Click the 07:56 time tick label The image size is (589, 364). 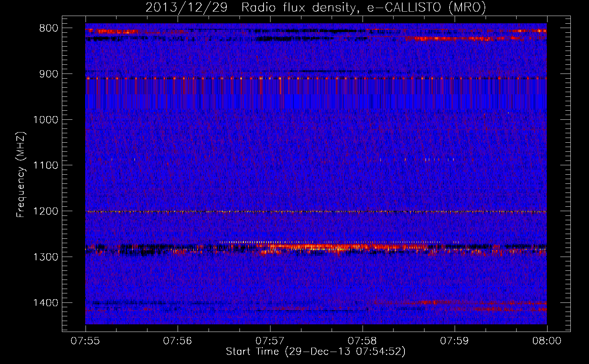(x=178, y=341)
